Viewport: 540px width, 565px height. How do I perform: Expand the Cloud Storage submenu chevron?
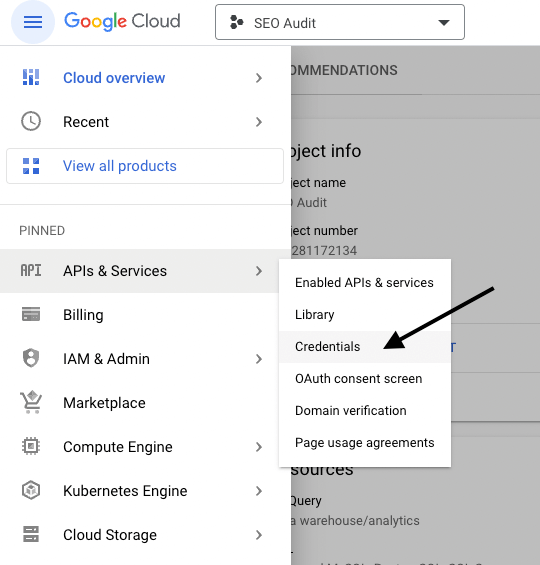tap(259, 535)
